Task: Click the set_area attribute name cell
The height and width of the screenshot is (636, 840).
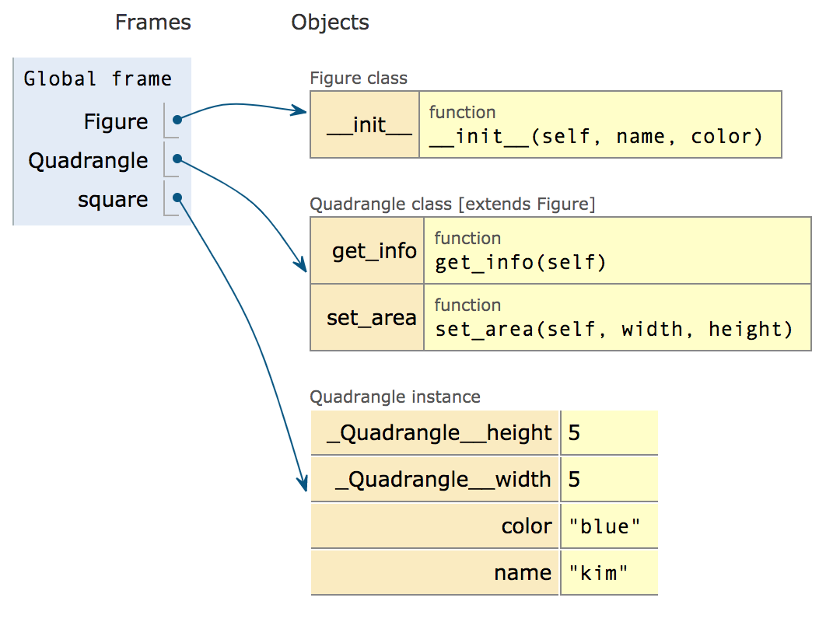Action: point(367,317)
